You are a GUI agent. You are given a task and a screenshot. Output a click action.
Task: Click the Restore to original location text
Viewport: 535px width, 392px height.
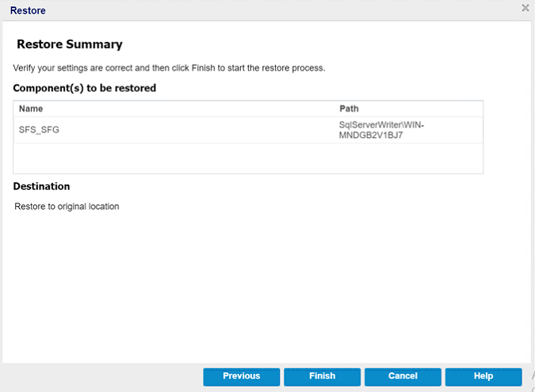click(x=67, y=207)
